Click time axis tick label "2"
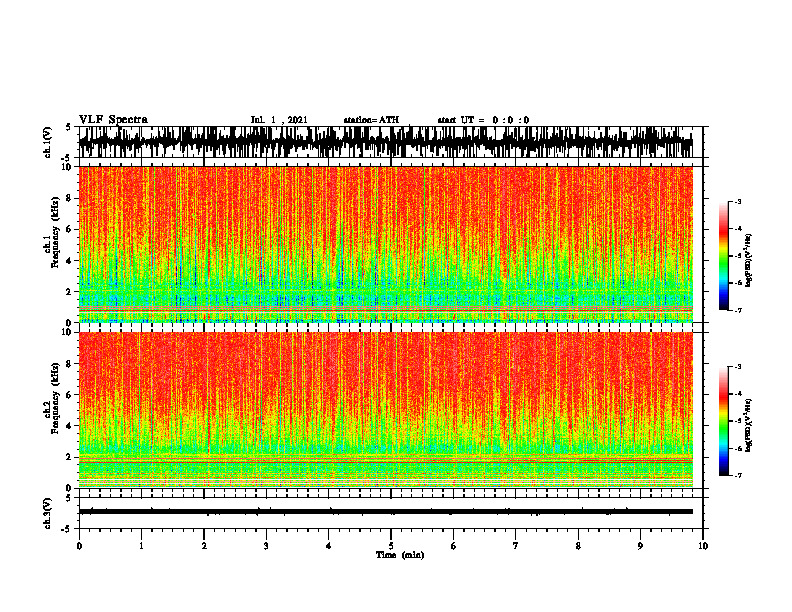Screen dimensions: 792x612 [x=204, y=546]
